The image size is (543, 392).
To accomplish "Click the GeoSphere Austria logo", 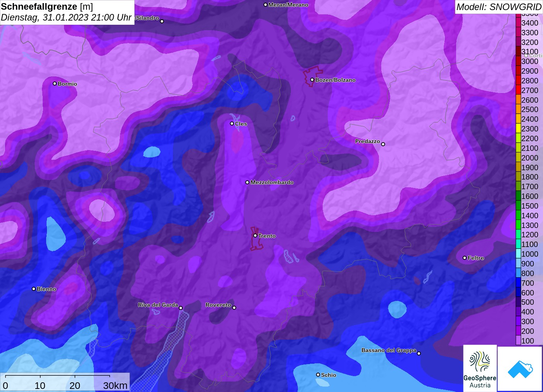I will [480, 368].
